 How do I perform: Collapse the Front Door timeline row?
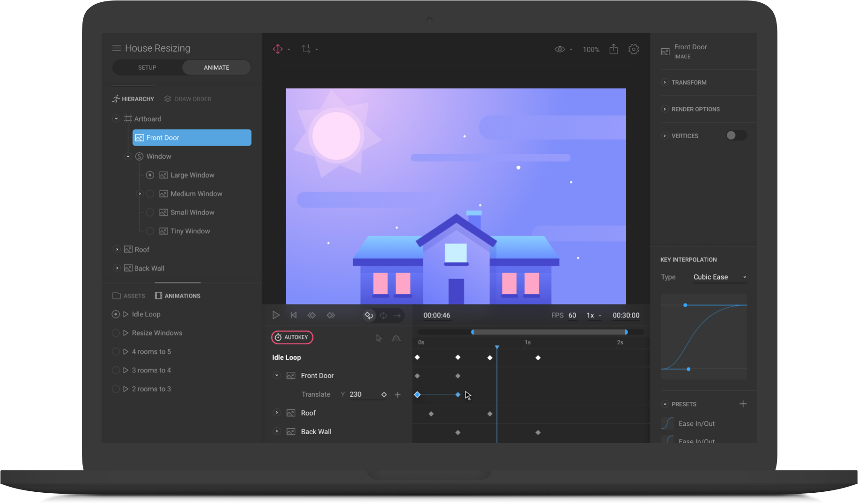coord(277,375)
